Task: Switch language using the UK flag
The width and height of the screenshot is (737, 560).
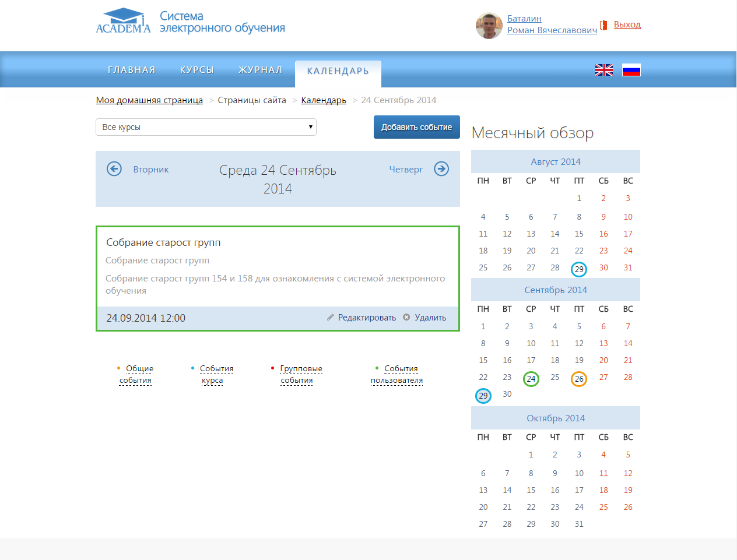Action: tap(604, 70)
